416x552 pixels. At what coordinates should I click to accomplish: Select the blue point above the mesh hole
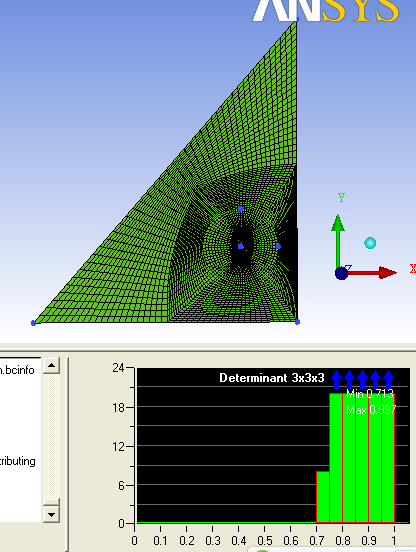(240, 209)
